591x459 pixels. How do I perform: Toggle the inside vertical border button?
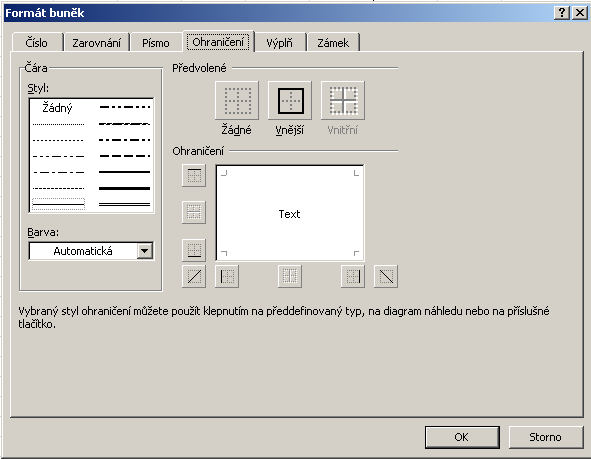click(x=290, y=276)
